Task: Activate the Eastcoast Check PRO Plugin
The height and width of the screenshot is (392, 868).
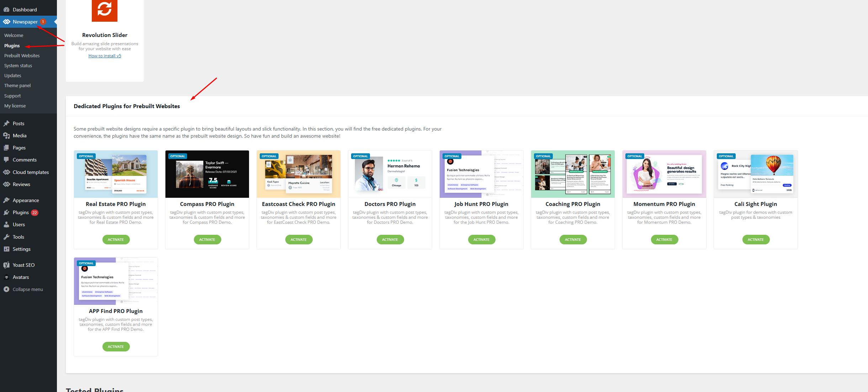Action: [x=299, y=240]
